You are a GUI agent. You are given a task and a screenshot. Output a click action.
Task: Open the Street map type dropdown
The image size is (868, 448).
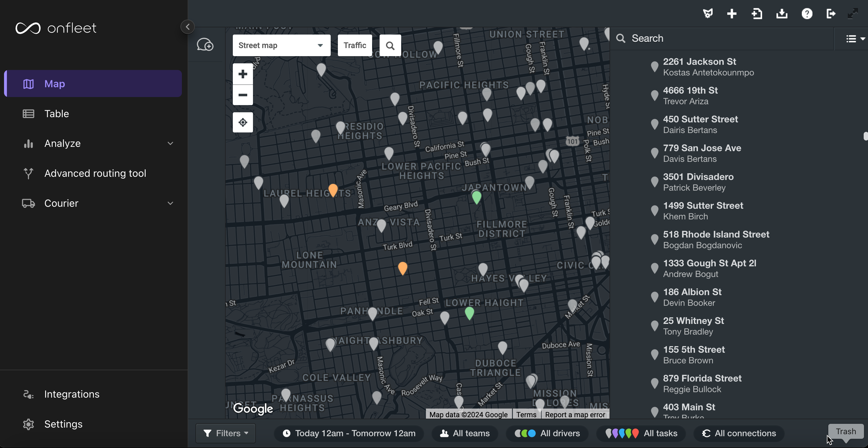(281, 45)
